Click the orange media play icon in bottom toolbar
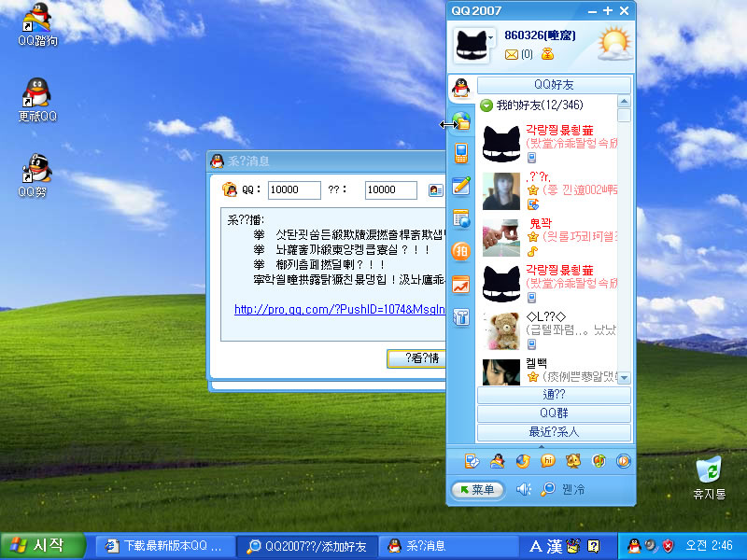Viewport: 747px width, 560px height. click(x=623, y=461)
